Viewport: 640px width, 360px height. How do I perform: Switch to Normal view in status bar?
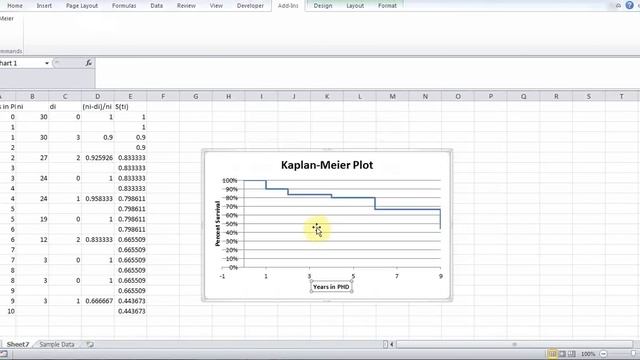(552, 354)
